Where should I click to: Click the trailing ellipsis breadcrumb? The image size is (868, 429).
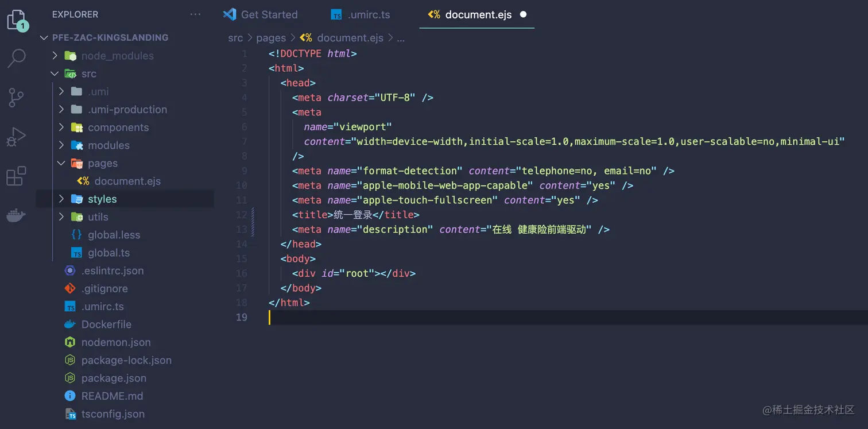[x=401, y=38]
